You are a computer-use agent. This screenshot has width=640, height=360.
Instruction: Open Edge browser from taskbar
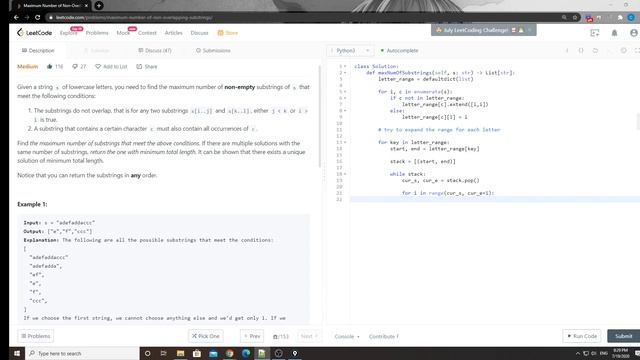pyautogui.click(x=246, y=353)
